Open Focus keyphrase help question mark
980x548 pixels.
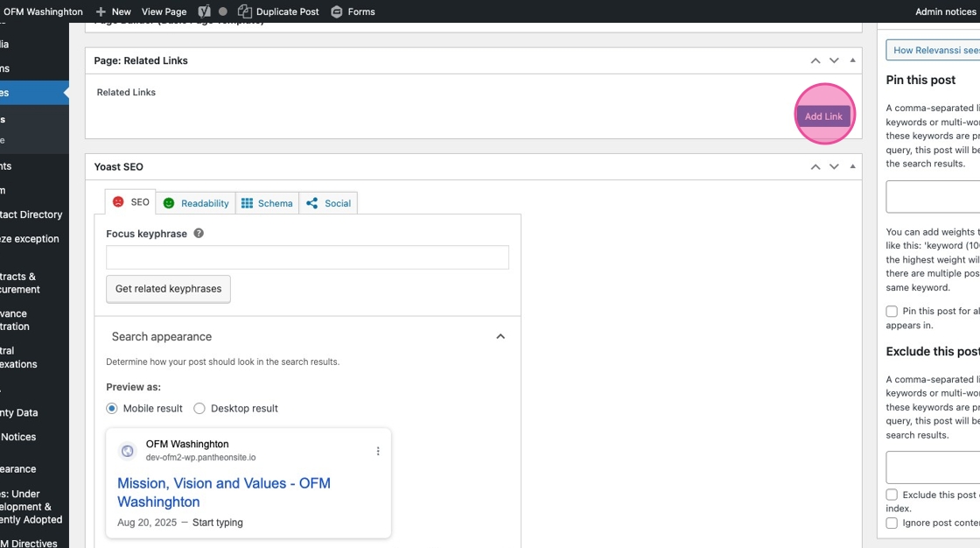point(199,234)
